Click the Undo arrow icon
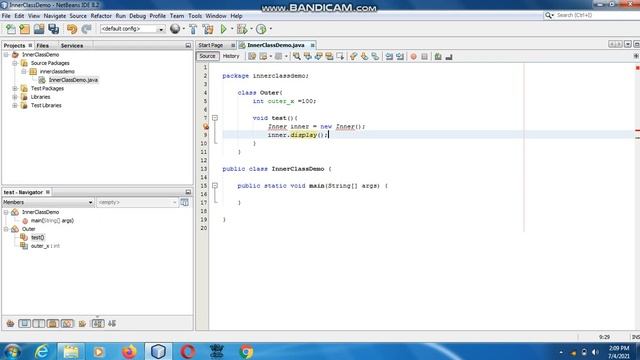 click(72, 29)
